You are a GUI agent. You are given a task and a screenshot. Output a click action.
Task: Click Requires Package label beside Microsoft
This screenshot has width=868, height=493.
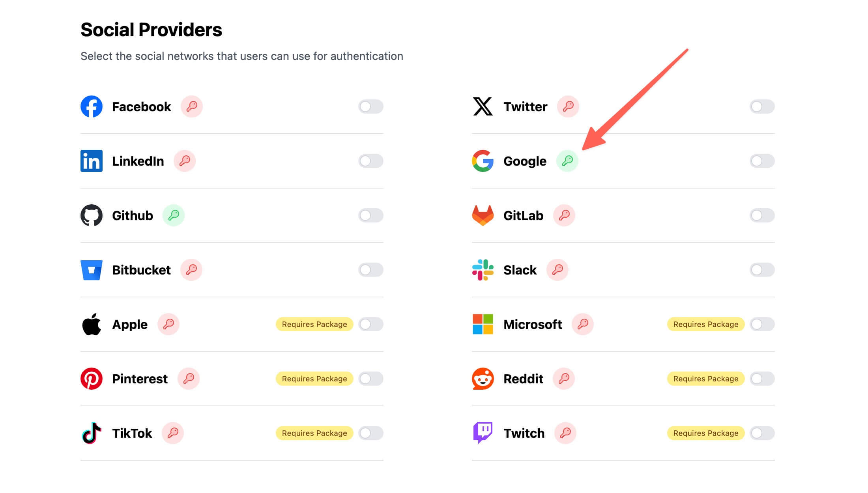coord(705,324)
